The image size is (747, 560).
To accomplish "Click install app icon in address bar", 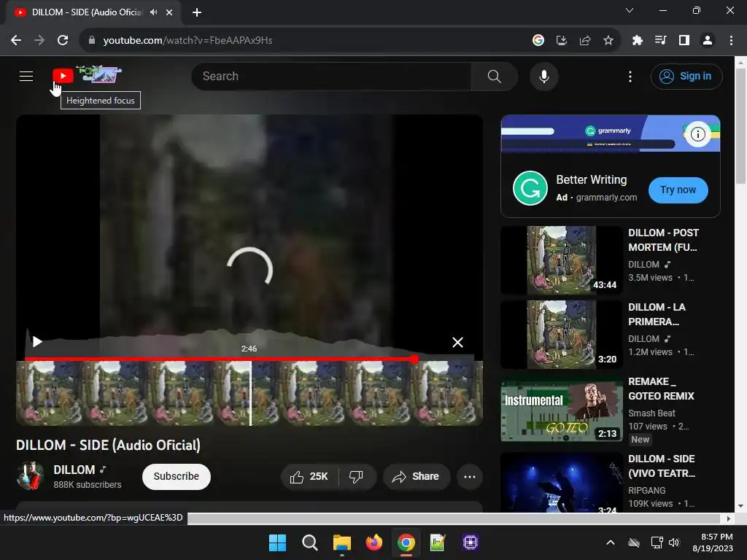I will [x=561, y=41].
